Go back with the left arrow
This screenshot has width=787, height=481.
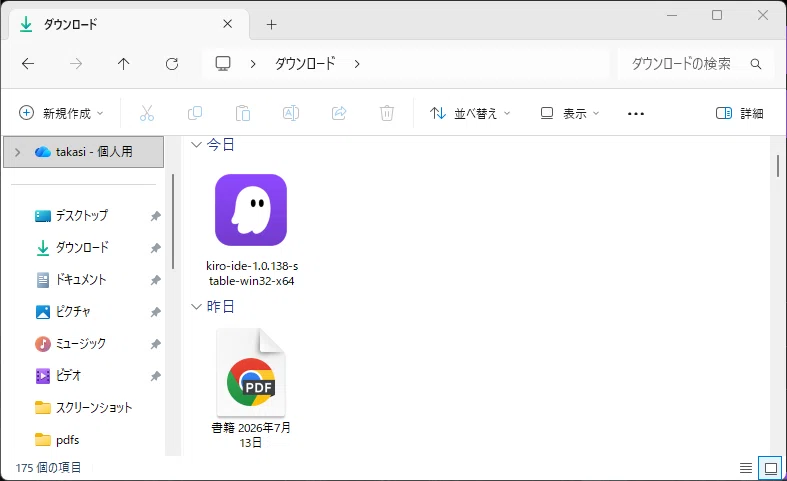click(x=28, y=64)
